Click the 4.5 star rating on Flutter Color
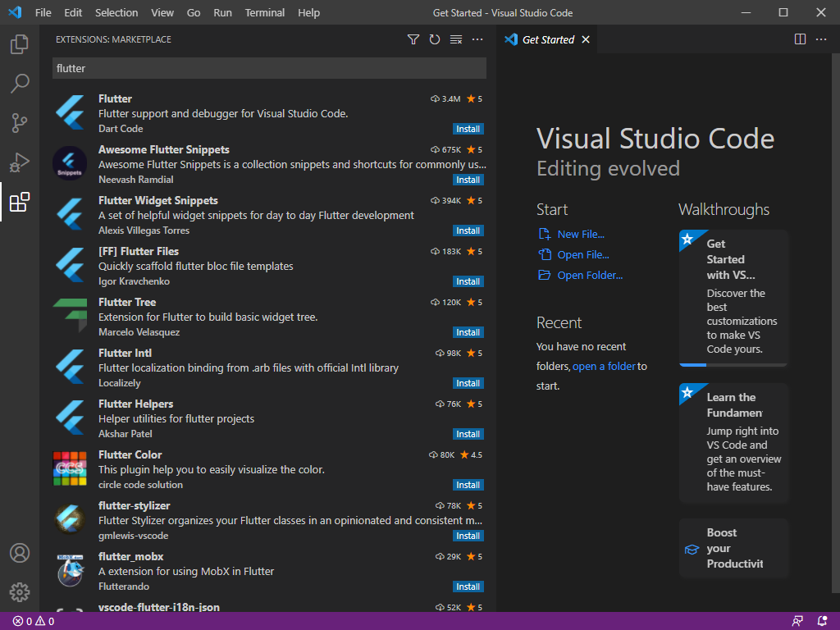Image resolution: width=840 pixels, height=630 pixels. (472, 454)
